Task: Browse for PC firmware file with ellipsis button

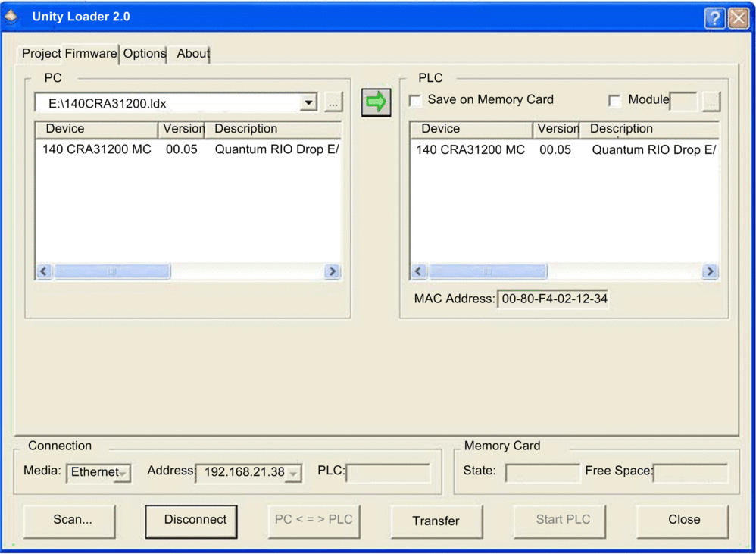Action: tap(333, 102)
